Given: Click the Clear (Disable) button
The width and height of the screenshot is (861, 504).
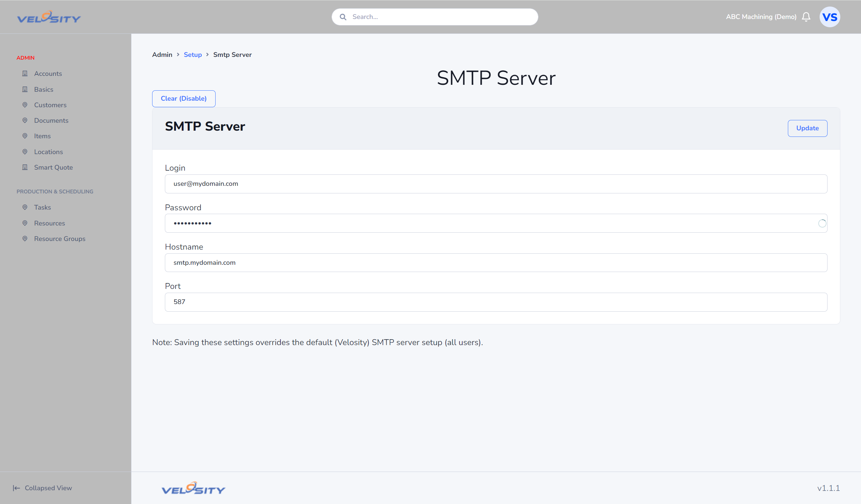Looking at the screenshot, I should [x=184, y=98].
